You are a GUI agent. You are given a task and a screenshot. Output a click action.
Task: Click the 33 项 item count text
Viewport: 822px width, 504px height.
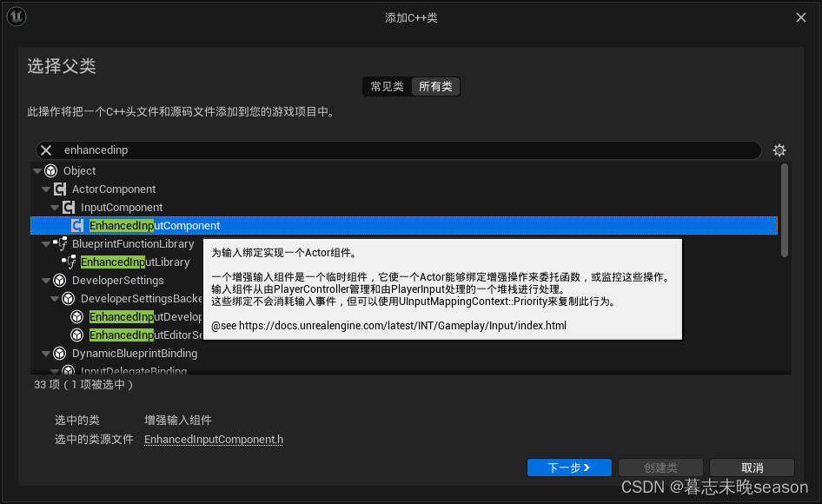(84, 385)
